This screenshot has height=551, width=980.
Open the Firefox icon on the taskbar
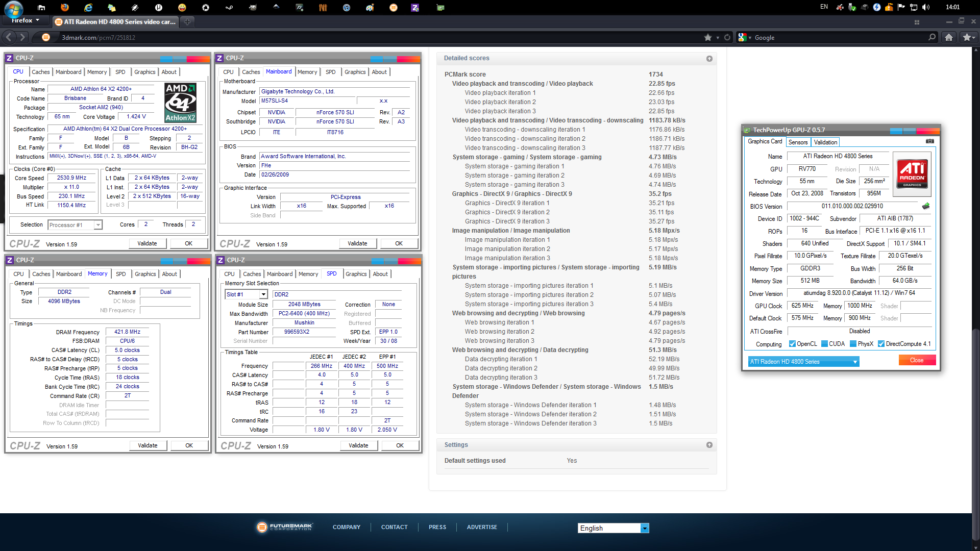65,7
